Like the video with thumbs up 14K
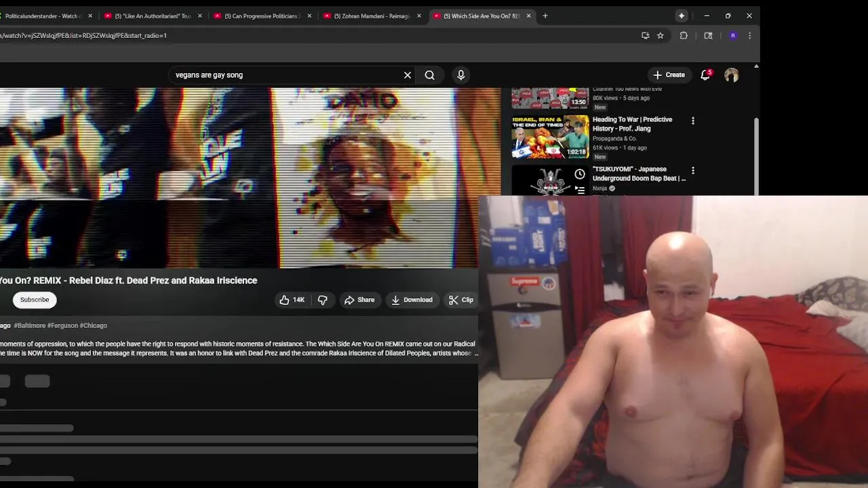 pos(292,300)
